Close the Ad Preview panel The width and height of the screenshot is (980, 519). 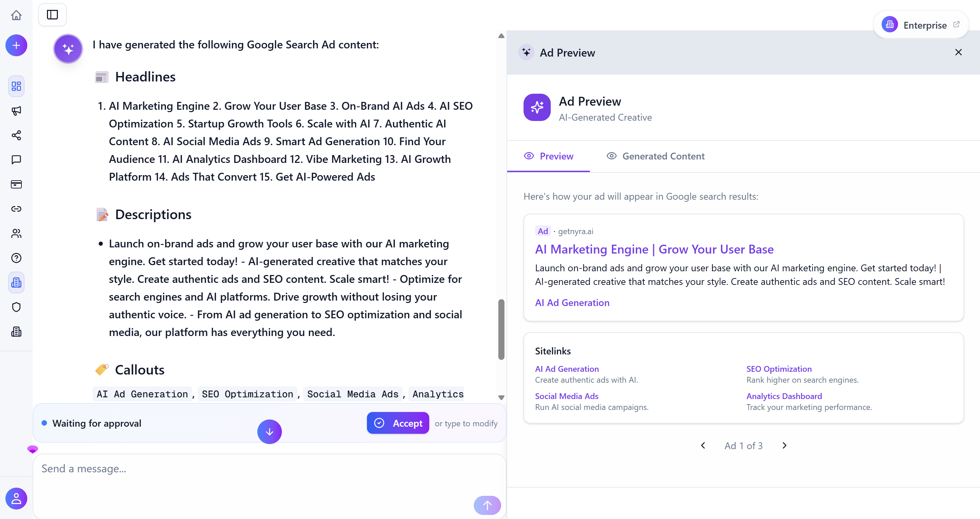tap(958, 52)
